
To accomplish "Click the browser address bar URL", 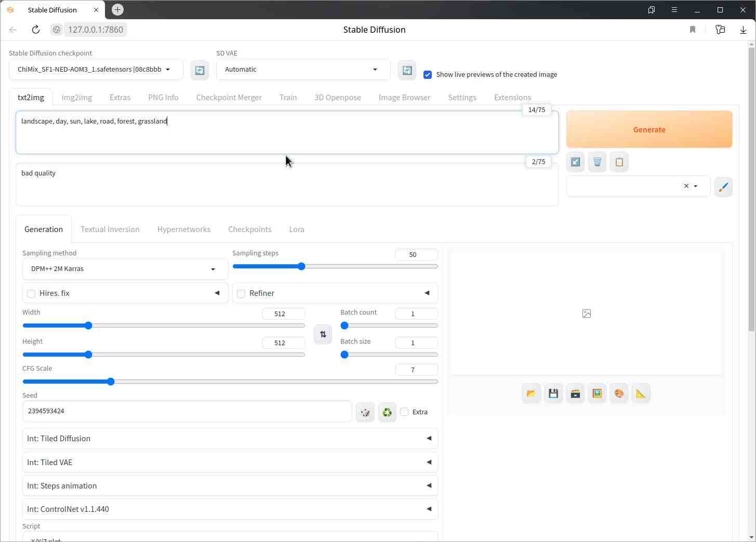I will click(96, 30).
